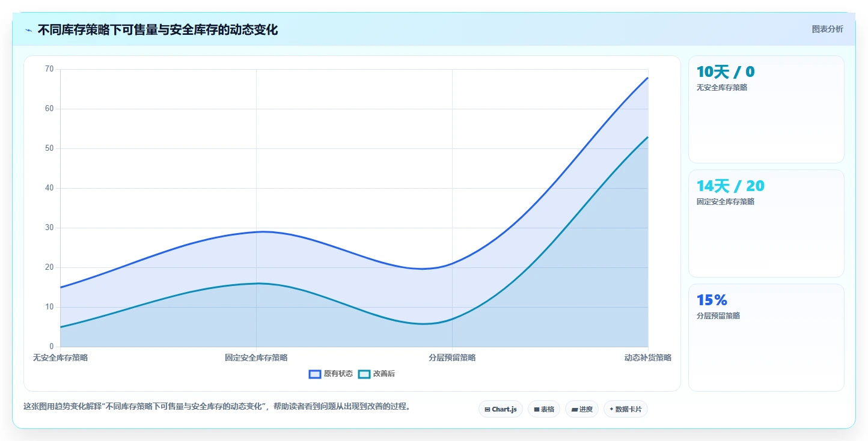Click the 固定安全库存策略 card label

[x=726, y=202]
